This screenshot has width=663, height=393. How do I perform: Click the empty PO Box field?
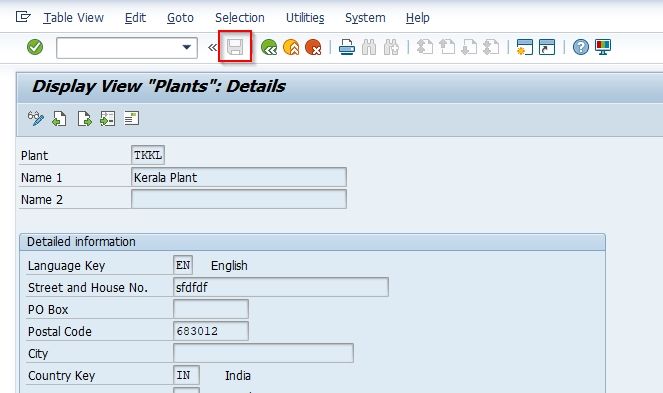(211, 309)
